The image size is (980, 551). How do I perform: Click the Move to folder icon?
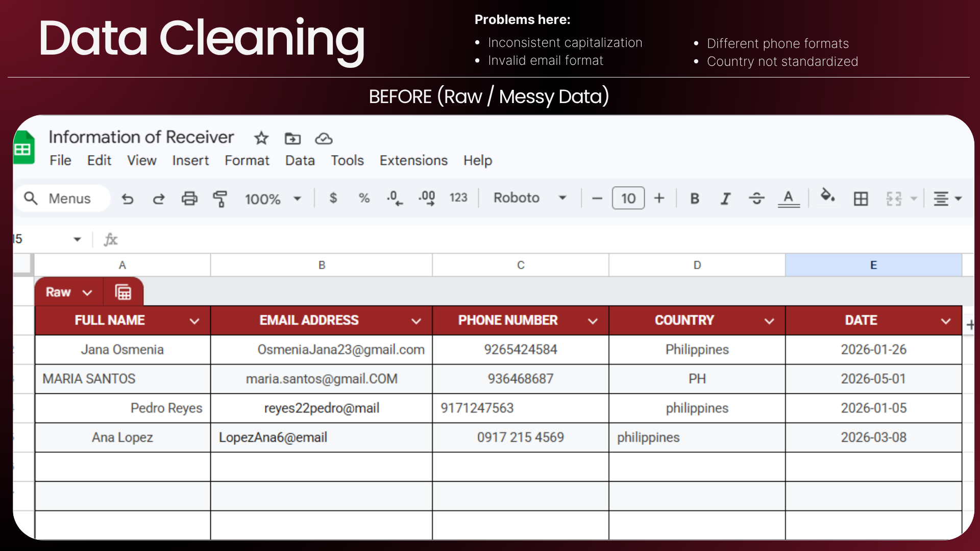click(x=292, y=138)
